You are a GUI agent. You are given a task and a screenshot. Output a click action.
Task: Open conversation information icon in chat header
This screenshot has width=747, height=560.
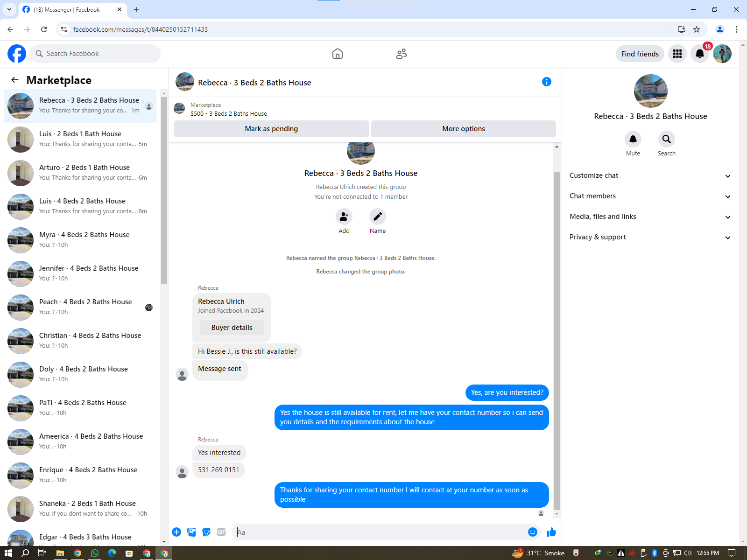[x=547, y=82]
